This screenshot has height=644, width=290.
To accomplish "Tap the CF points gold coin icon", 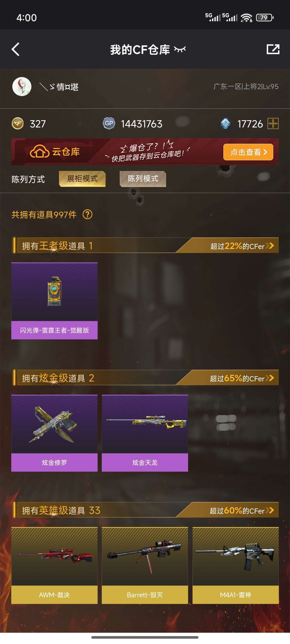I will point(18,124).
